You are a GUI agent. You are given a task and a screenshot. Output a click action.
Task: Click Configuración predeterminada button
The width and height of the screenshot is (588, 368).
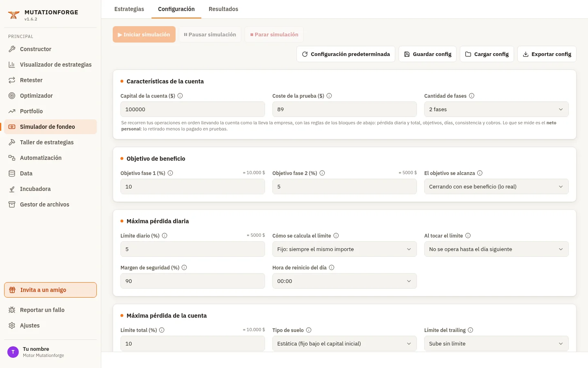click(x=346, y=54)
